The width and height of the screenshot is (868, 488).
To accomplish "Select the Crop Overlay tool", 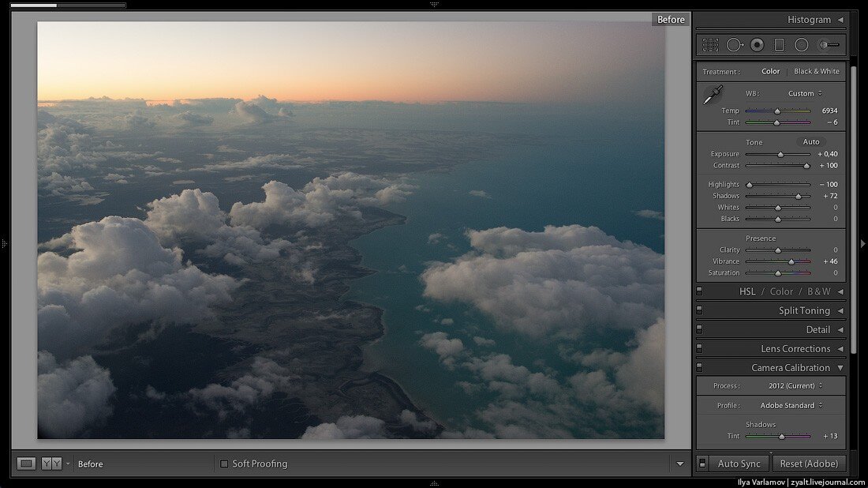I will [x=710, y=45].
